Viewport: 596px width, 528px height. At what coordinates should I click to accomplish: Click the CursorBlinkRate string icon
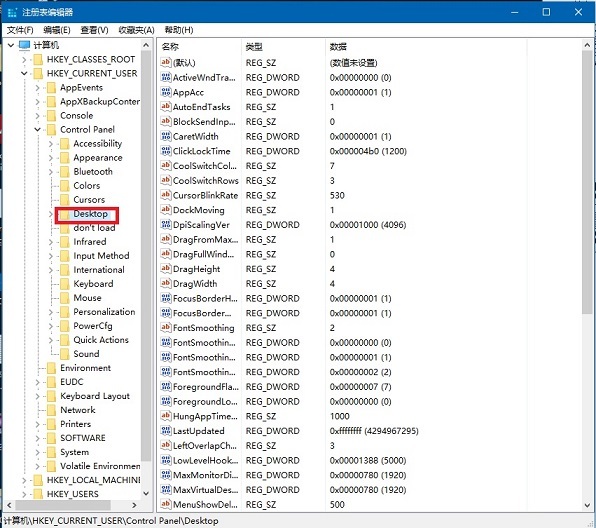(166, 195)
